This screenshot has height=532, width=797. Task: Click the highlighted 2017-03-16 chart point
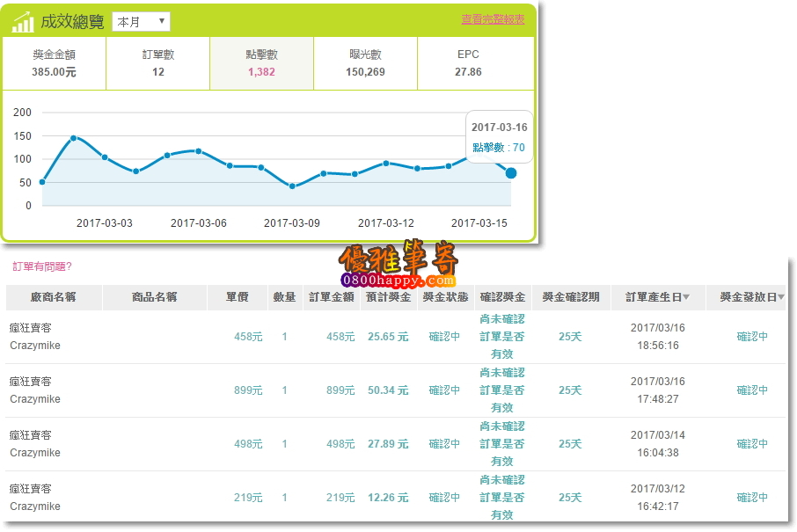tap(511, 173)
